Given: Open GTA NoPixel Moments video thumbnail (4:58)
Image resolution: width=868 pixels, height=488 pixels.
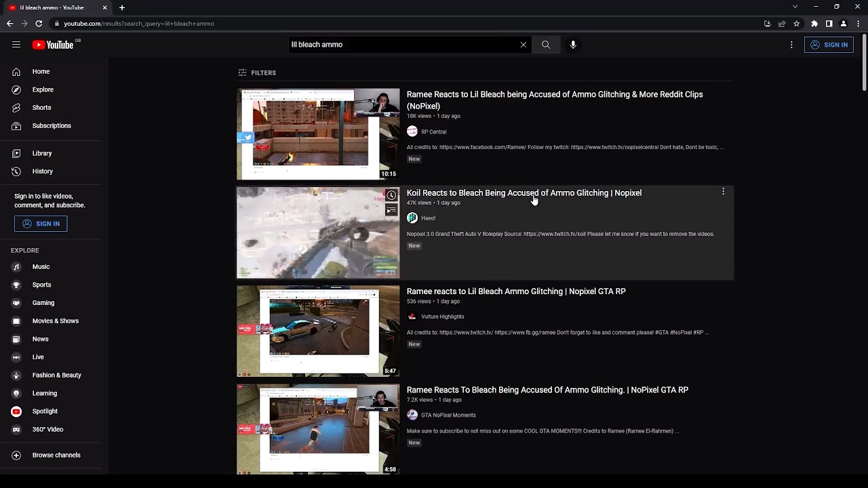Looking at the screenshot, I should click(318, 429).
